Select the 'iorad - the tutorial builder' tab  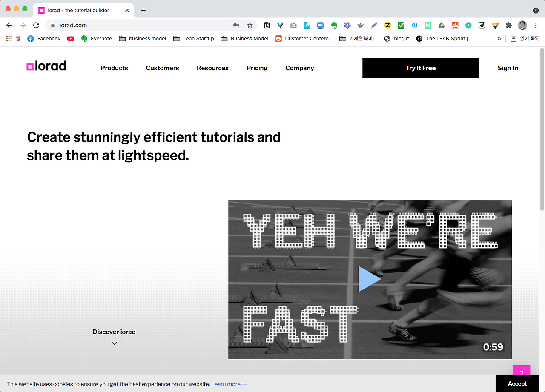pos(83,10)
